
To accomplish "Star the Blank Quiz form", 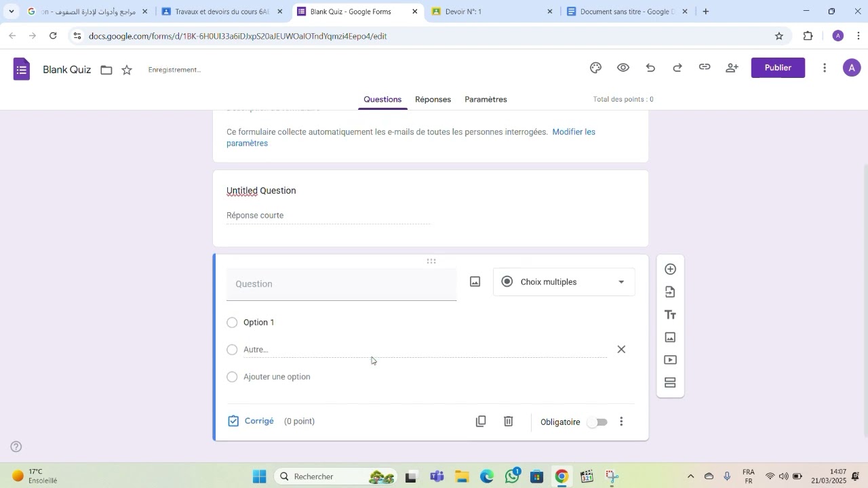I will click(x=127, y=70).
